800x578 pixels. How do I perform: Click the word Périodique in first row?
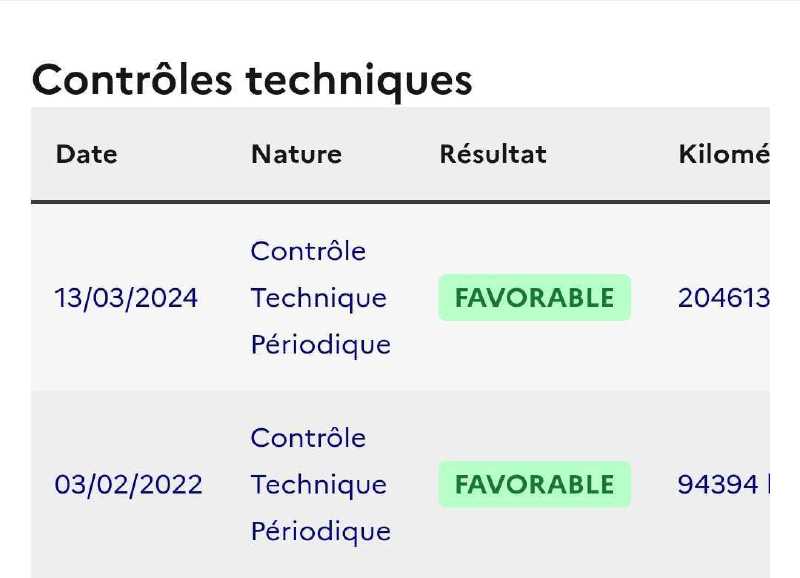[x=321, y=345]
